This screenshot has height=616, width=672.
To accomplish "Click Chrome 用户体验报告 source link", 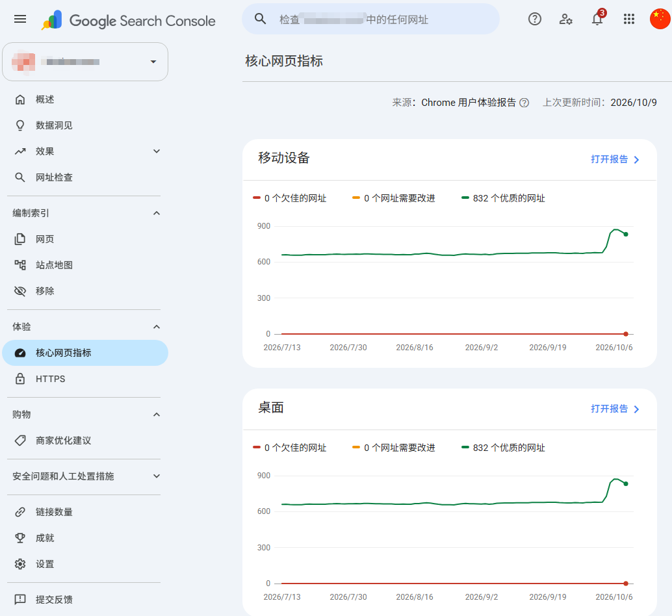I will [469, 103].
